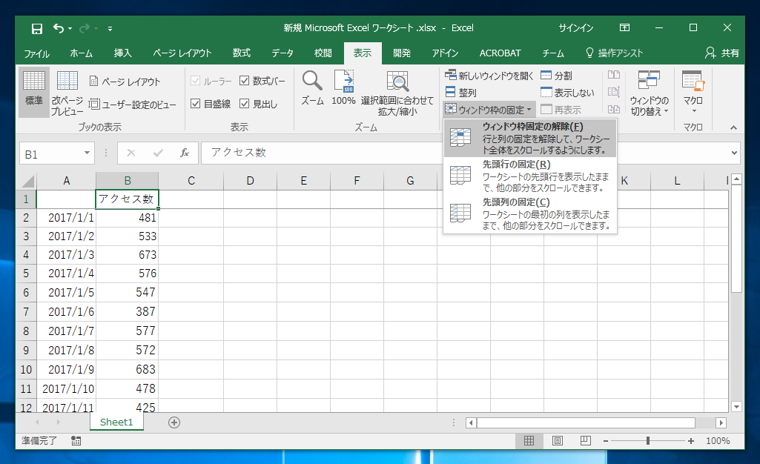This screenshot has height=464, width=760.
Task: Select column C header
Action: coord(191,181)
